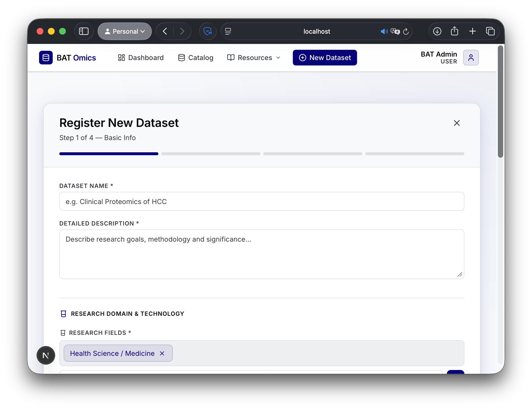Click the first progress step bar
This screenshot has width=532, height=410.
pyautogui.click(x=109, y=154)
